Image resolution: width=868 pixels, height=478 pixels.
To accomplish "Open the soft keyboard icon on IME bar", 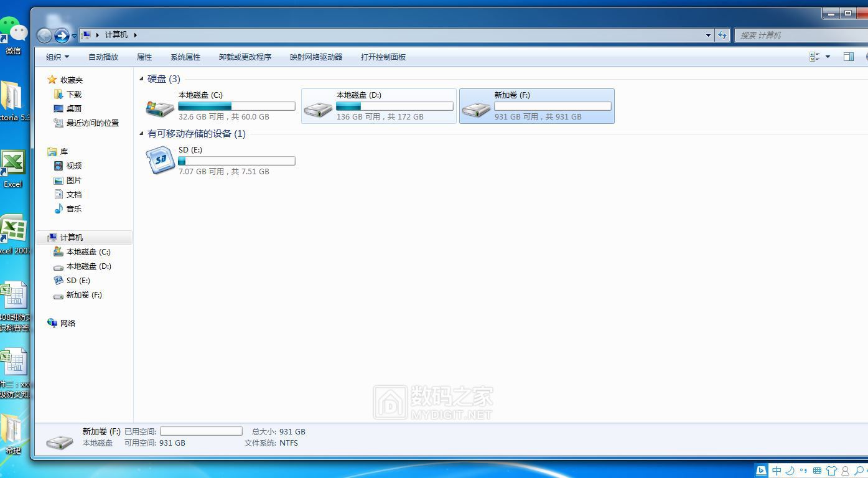I will click(817, 471).
